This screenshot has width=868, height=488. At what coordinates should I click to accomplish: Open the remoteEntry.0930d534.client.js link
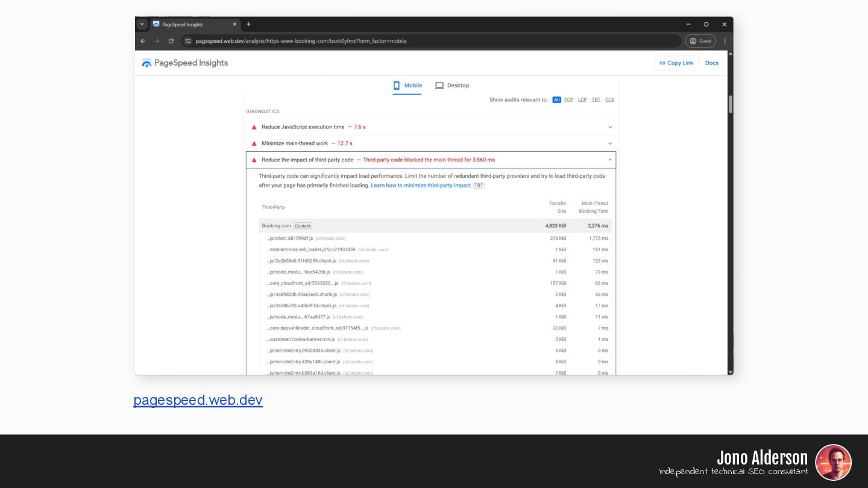[x=304, y=351]
